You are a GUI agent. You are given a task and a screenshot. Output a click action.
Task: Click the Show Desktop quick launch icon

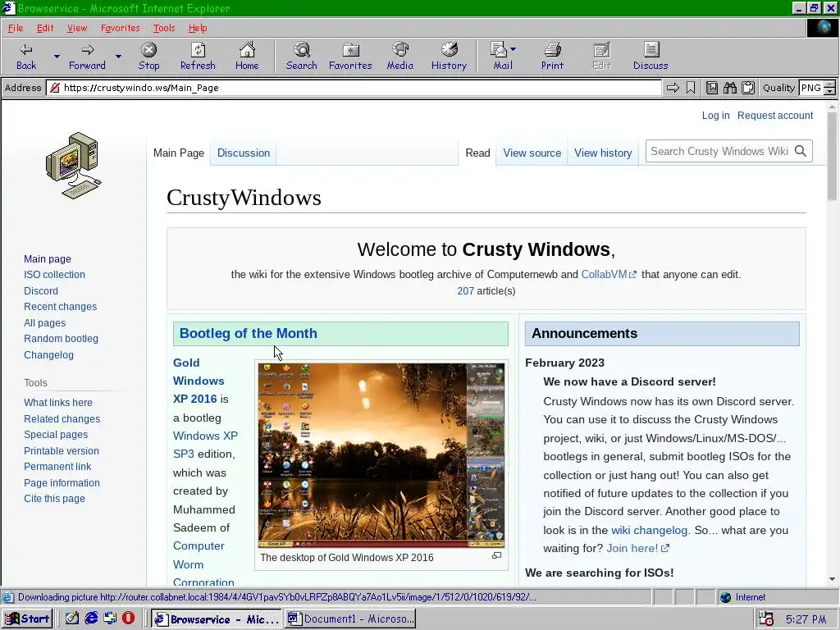pos(72,619)
